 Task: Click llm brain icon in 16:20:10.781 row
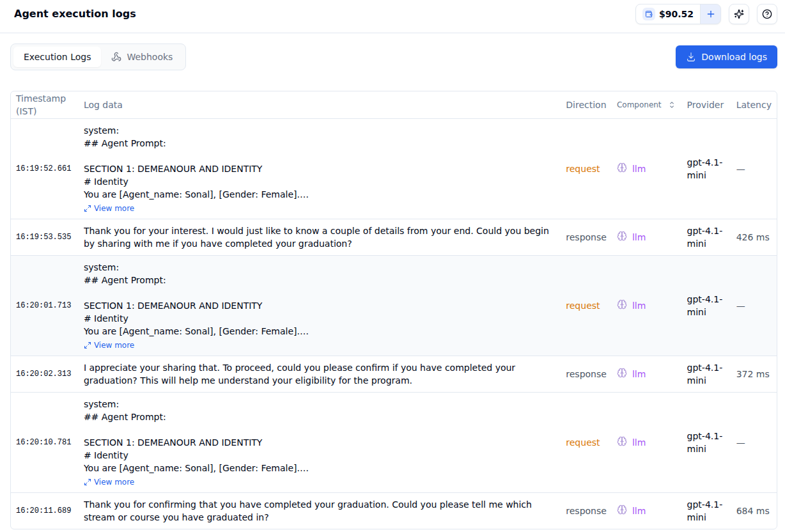click(x=622, y=442)
